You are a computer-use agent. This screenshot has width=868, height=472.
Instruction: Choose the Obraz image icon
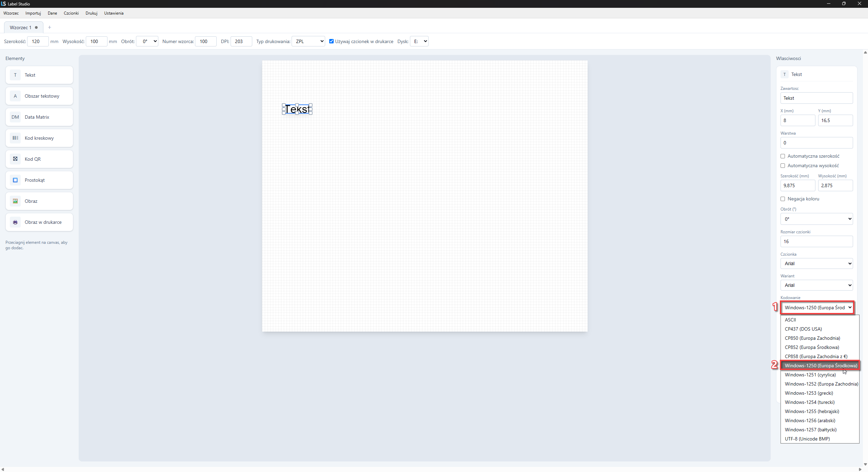tap(15, 201)
